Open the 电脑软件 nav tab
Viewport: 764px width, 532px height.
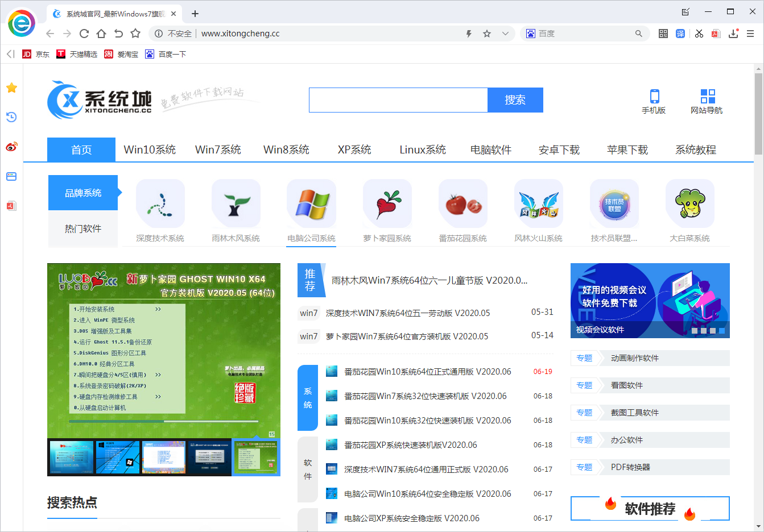491,149
